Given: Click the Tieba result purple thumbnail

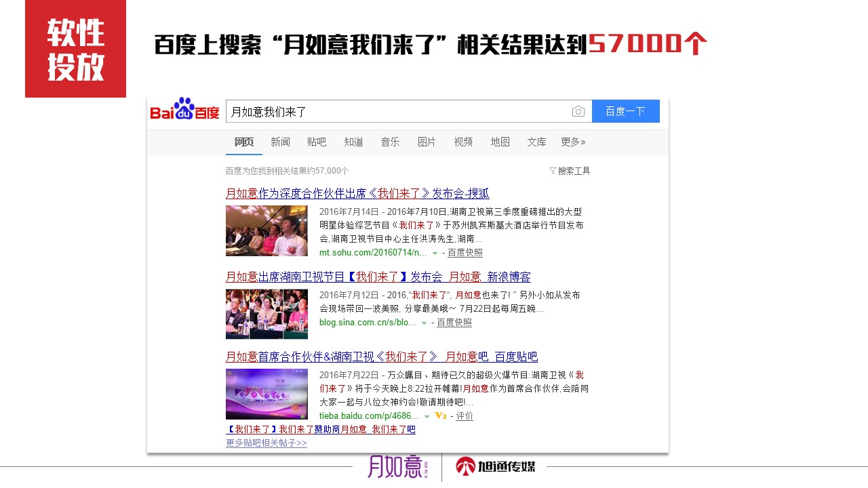Looking at the screenshot, I should point(267,394).
